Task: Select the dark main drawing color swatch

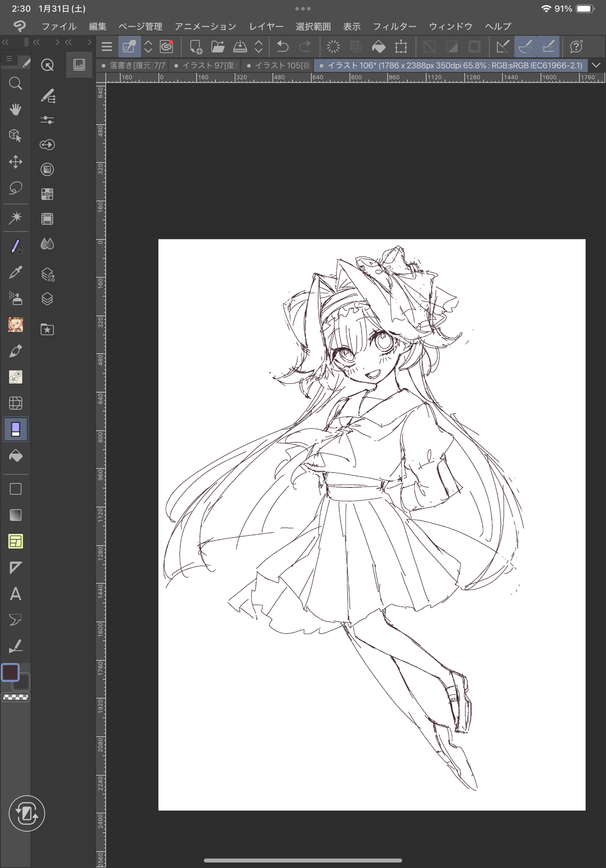Action: (10, 672)
